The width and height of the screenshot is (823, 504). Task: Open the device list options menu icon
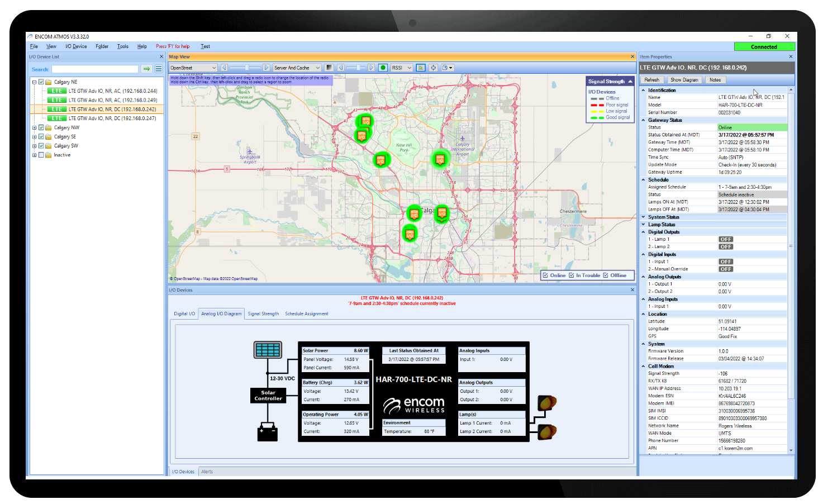click(159, 69)
